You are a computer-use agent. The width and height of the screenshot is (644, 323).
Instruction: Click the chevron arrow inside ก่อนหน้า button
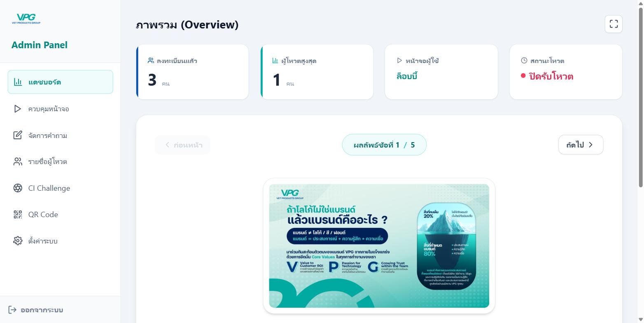(167, 145)
